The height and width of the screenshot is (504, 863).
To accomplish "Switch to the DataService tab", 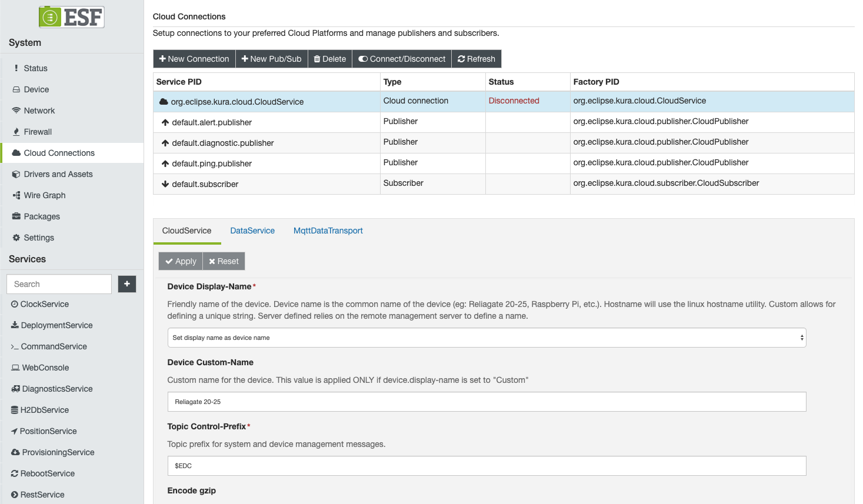I will pyautogui.click(x=252, y=231).
